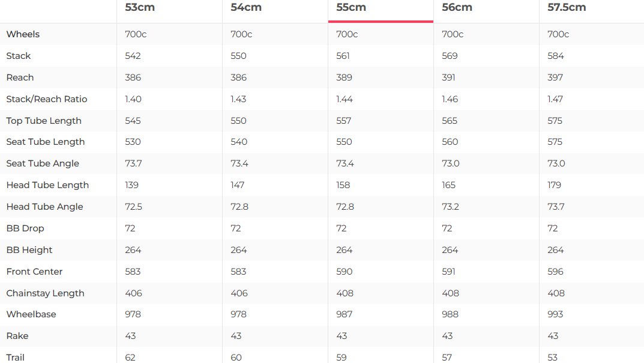Click the Wheels row label

coord(23,34)
